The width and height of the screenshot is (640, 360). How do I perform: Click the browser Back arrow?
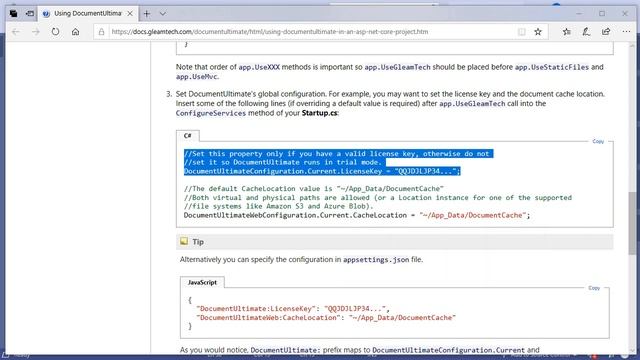pyautogui.click(x=16, y=32)
